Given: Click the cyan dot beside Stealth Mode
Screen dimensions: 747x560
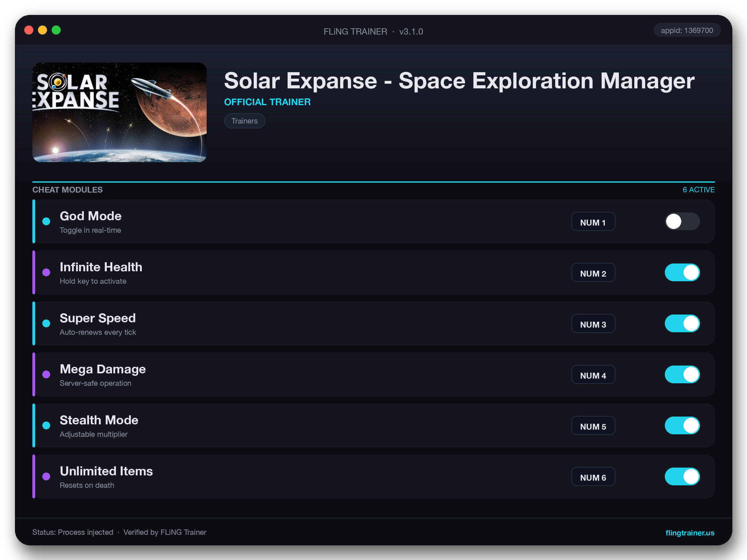Looking at the screenshot, I should point(46,425).
